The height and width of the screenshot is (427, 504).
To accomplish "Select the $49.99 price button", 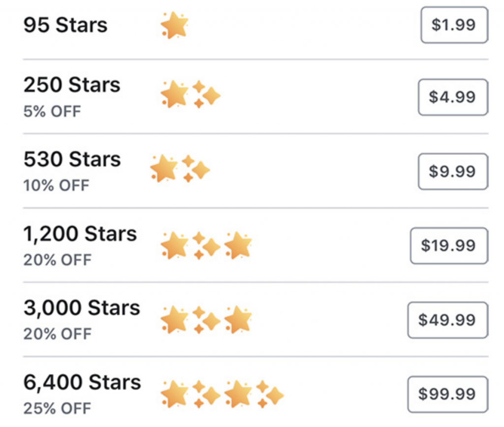I will [x=448, y=320].
